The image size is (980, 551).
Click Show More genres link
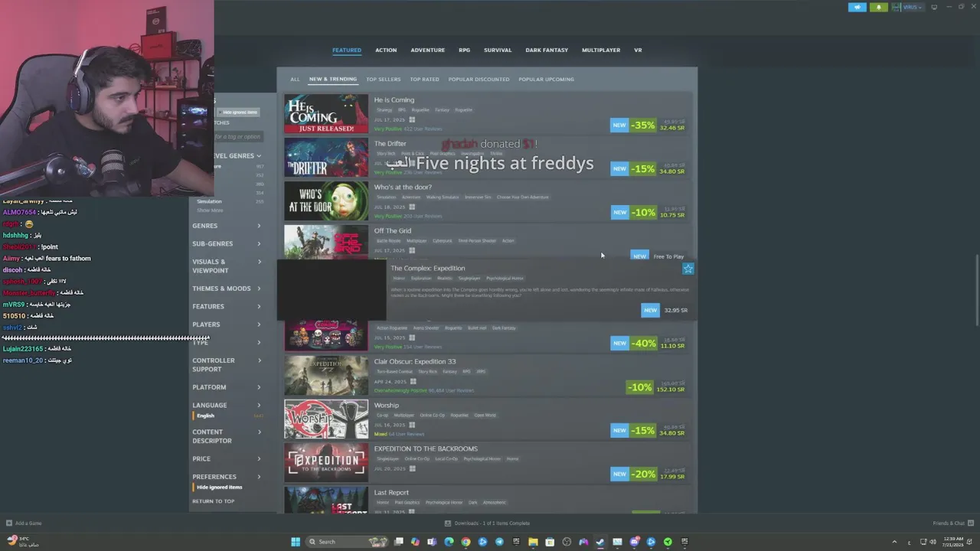[210, 210]
